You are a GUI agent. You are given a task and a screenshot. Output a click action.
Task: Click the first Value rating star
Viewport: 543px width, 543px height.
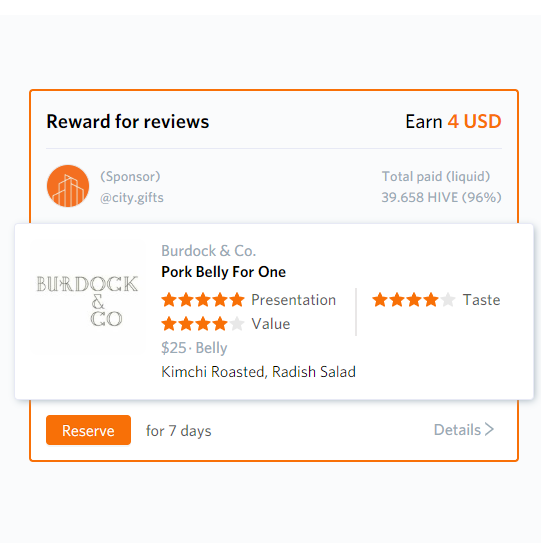pos(169,324)
